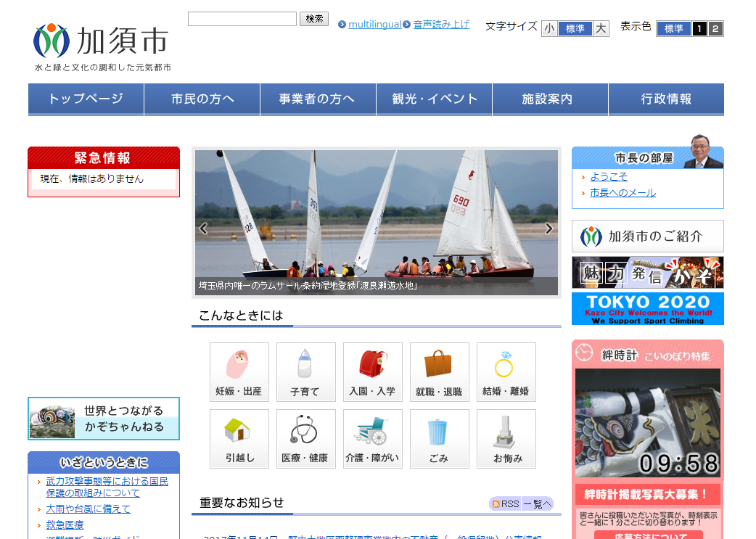Select display color scheme 2

pos(715,28)
